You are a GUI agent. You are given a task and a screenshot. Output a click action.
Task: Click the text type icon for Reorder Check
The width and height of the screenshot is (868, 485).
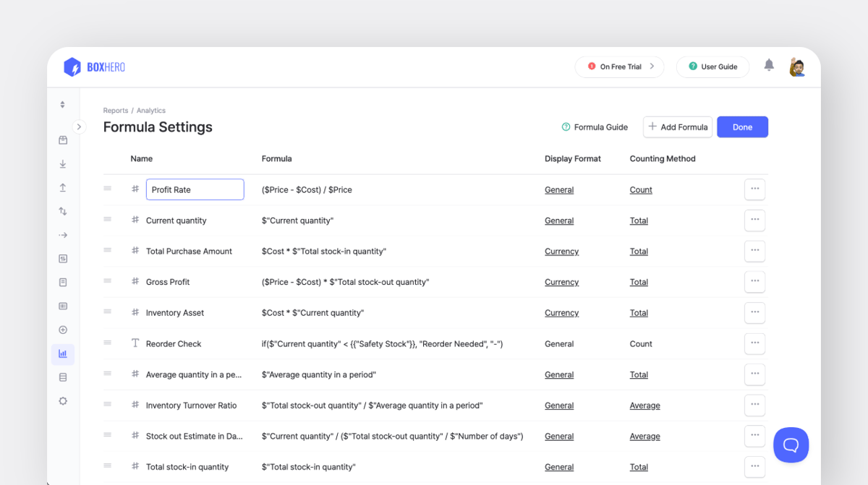coord(135,343)
